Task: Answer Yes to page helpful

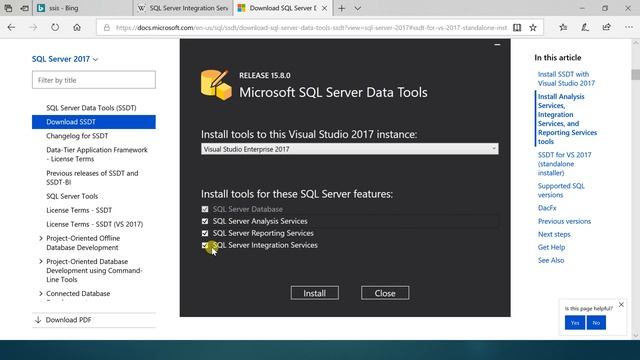Action: (575, 322)
